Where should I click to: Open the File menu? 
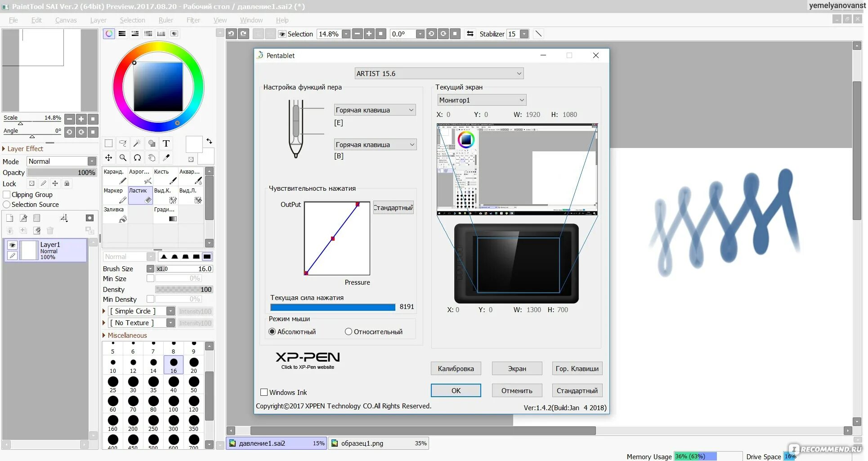[x=13, y=20]
